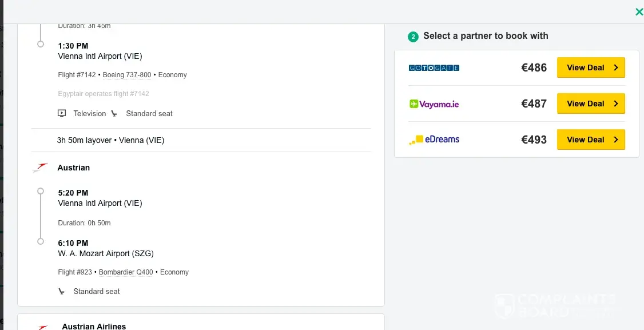644x330 pixels.
Task: Close the flight details overlay
Action: pyautogui.click(x=638, y=12)
